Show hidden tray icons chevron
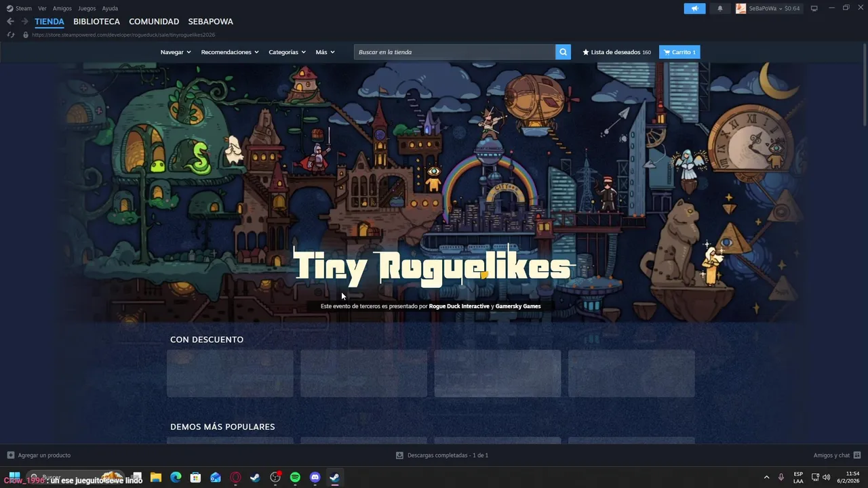The image size is (868, 488). click(766, 477)
